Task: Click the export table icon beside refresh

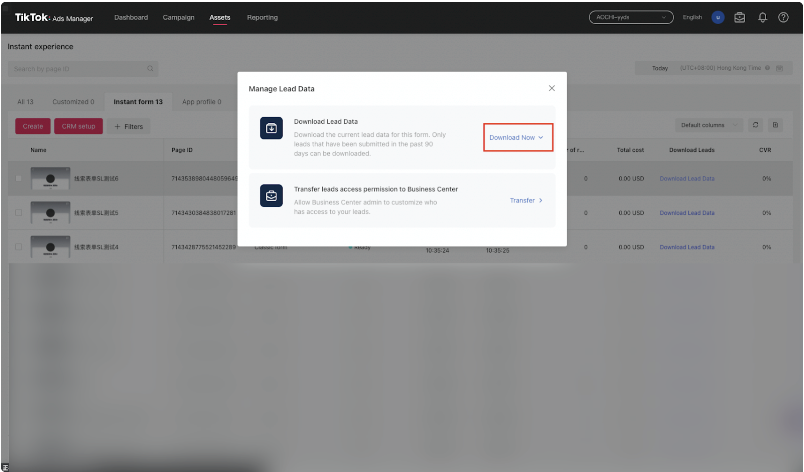Action: [x=775, y=125]
